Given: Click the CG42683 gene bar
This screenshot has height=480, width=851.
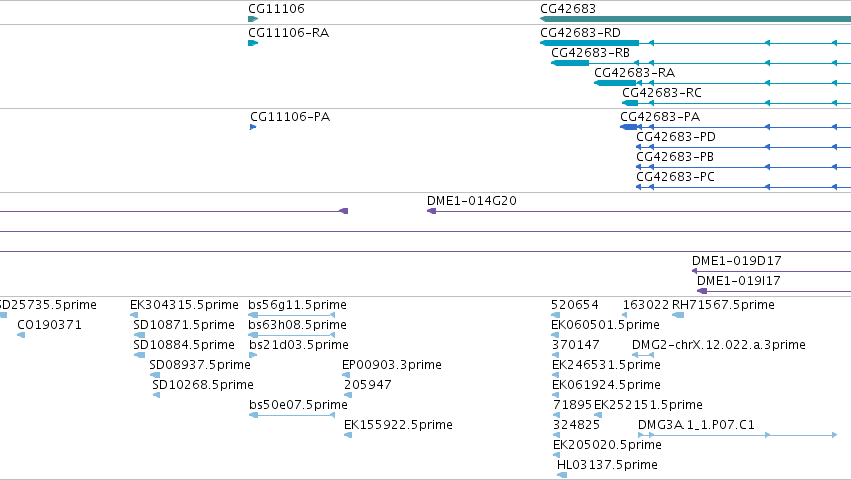Looking at the screenshot, I should point(695,19).
